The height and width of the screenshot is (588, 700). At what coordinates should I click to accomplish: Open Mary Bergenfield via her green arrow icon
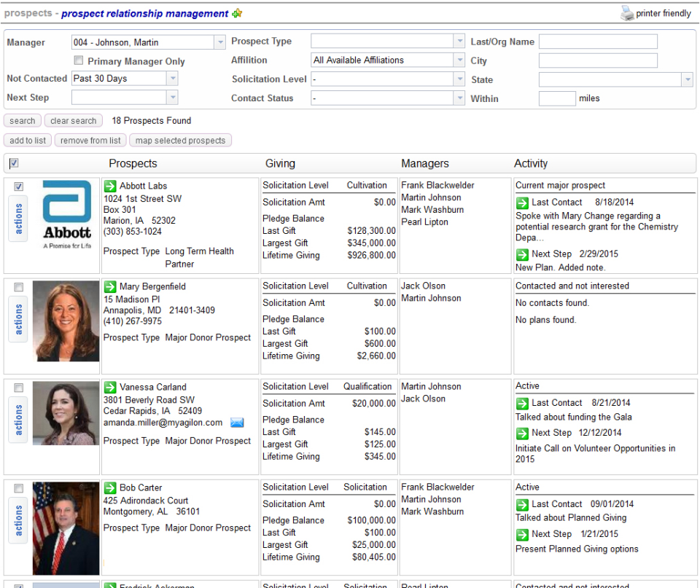coord(109,286)
